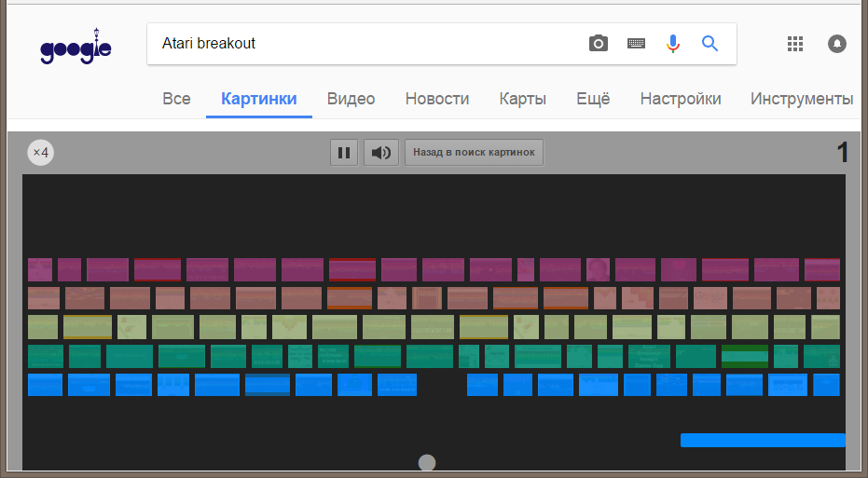Open the Карты tab

pyautogui.click(x=522, y=99)
